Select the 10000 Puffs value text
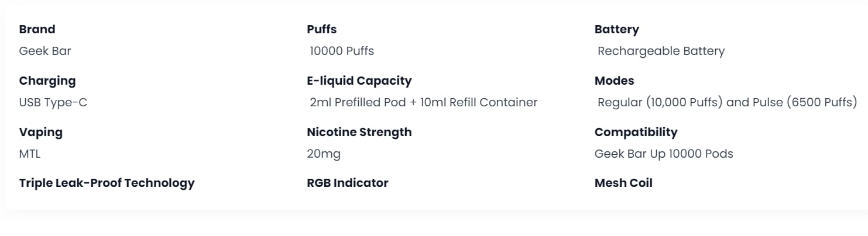The image size is (868, 236). click(x=342, y=51)
